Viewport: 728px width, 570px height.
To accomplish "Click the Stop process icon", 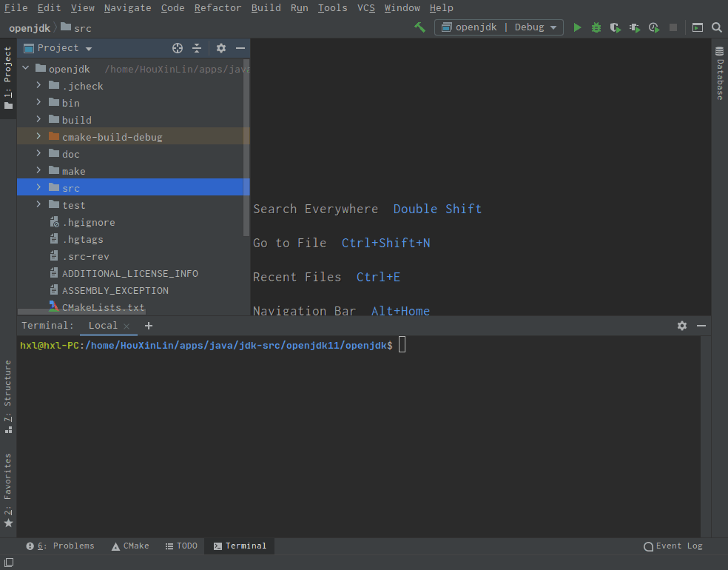I will [673, 27].
